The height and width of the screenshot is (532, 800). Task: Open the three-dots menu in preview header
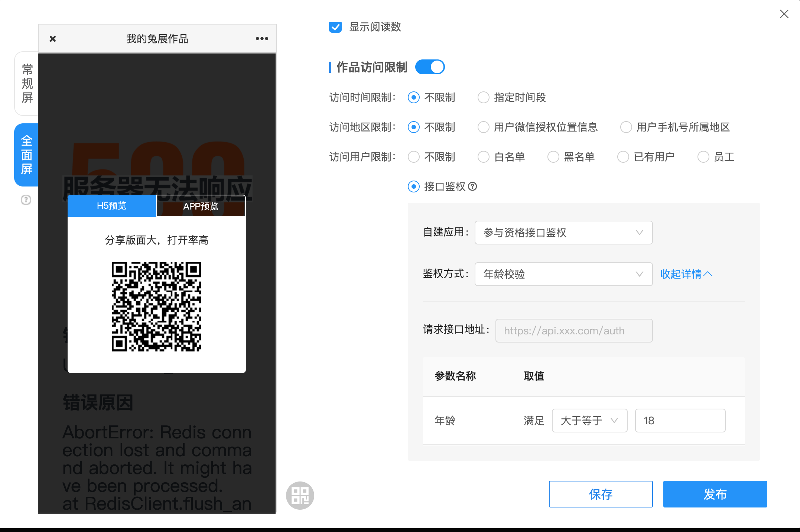tap(262, 39)
